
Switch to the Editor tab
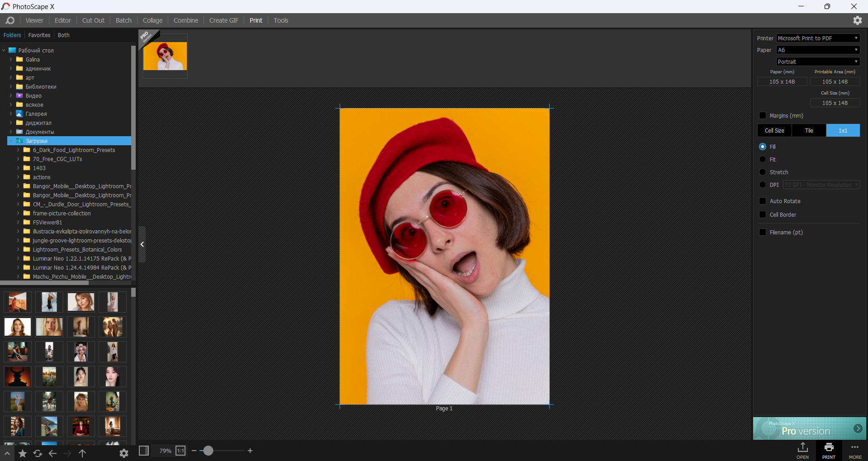coord(62,20)
